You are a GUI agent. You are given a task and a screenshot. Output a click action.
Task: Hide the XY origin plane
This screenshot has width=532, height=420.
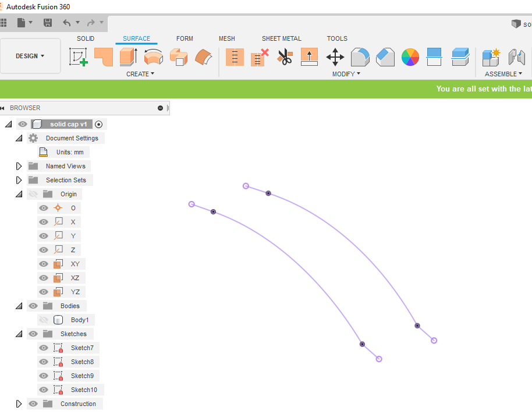click(x=43, y=263)
